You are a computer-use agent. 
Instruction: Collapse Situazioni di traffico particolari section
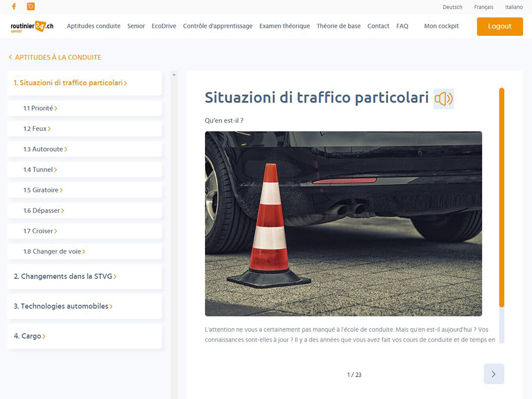pos(70,83)
